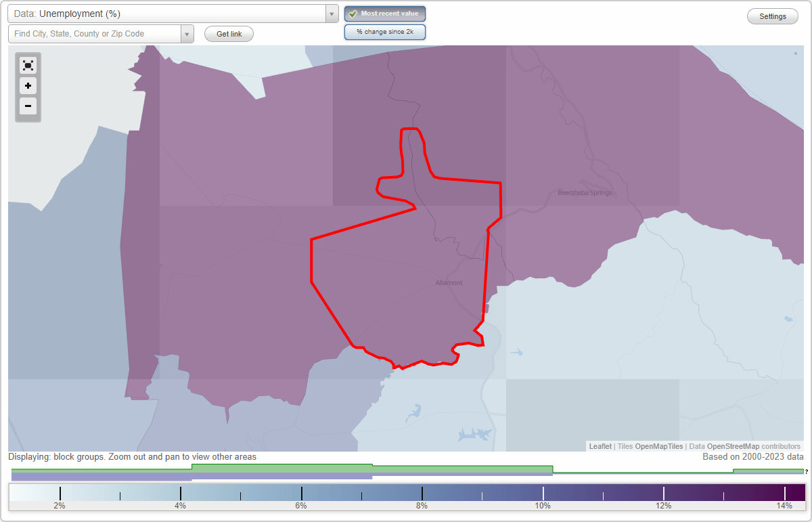Follow the Leaflet attribution link
Viewport: 812px width, 522px height.
(600, 446)
